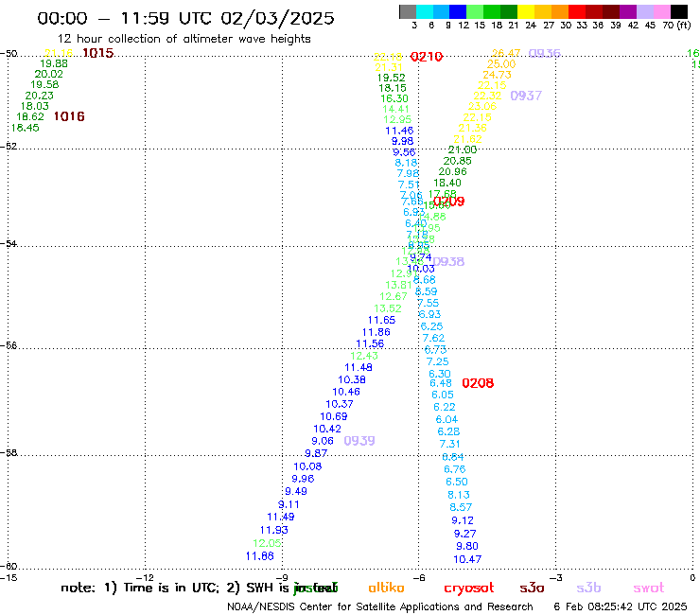
Task: Click the "70 (ft)" scale label
Action: pyautogui.click(x=676, y=26)
